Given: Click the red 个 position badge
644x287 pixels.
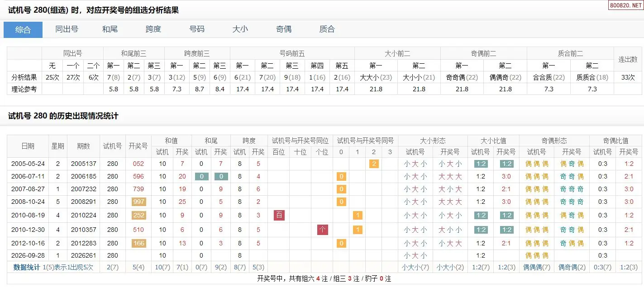Looking at the screenshot, I should pos(323,230).
